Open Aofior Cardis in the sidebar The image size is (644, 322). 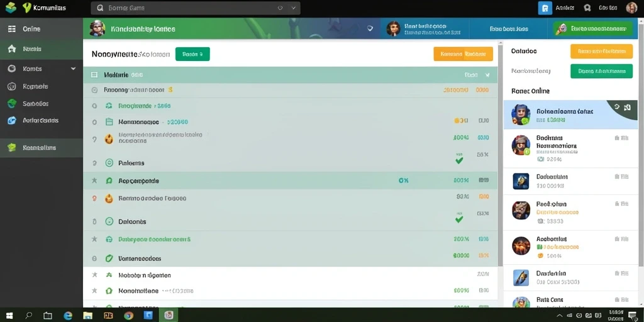point(41,120)
